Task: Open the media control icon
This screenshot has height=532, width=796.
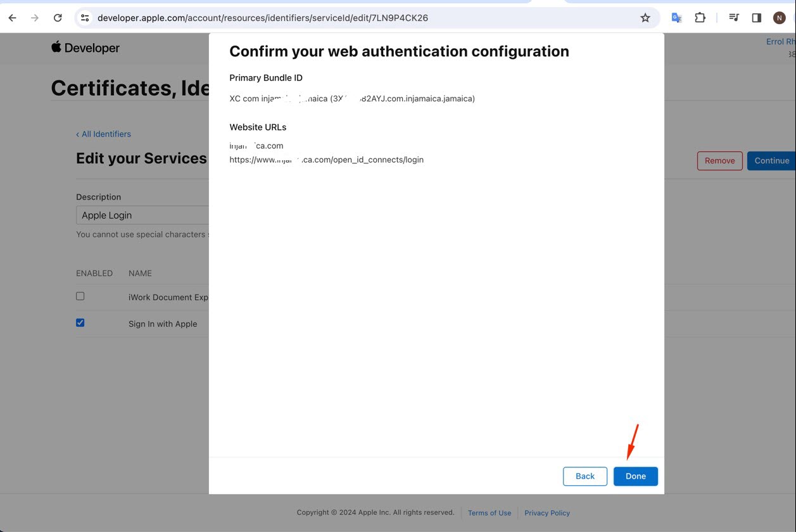Action: point(734,18)
